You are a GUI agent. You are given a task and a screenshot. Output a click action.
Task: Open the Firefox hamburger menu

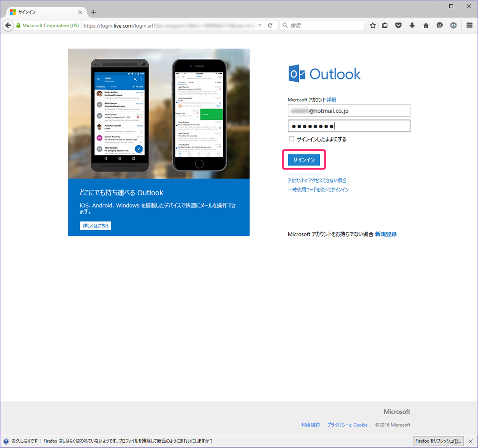pyautogui.click(x=469, y=25)
